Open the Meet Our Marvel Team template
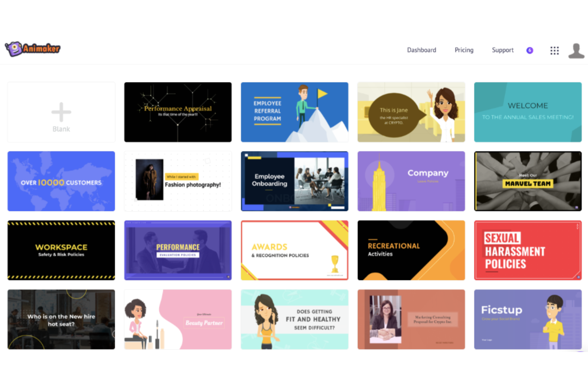 [528, 181]
